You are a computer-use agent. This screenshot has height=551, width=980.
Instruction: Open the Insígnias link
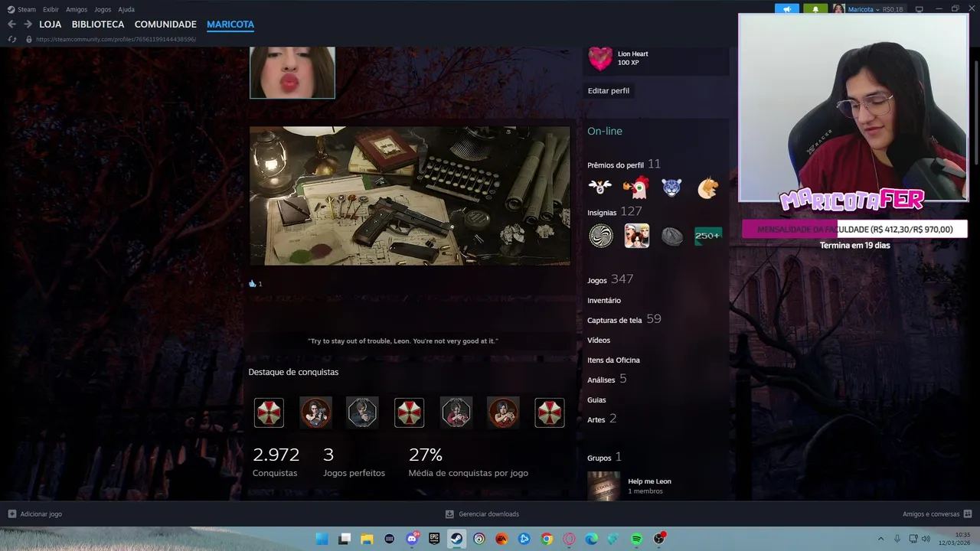pyautogui.click(x=602, y=213)
